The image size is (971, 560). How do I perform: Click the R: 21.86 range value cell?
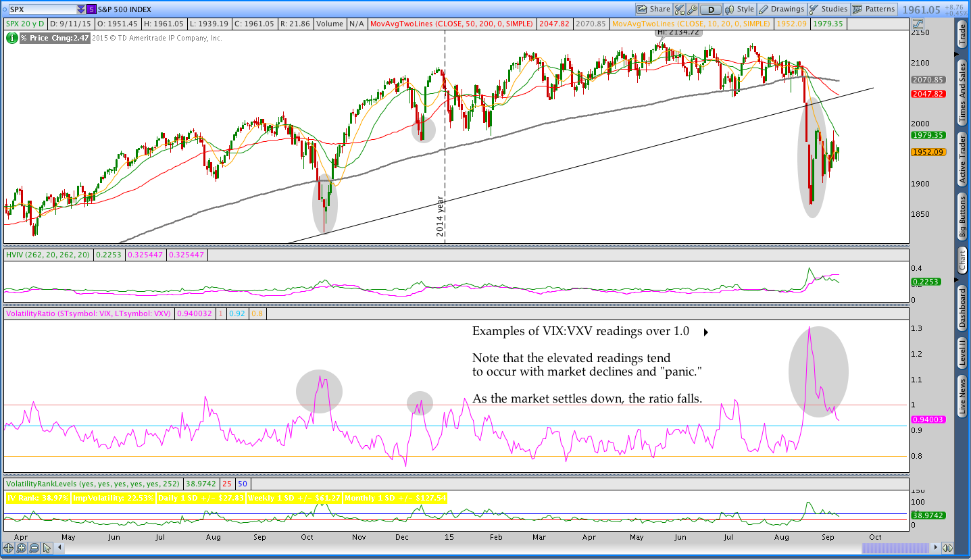pos(295,24)
